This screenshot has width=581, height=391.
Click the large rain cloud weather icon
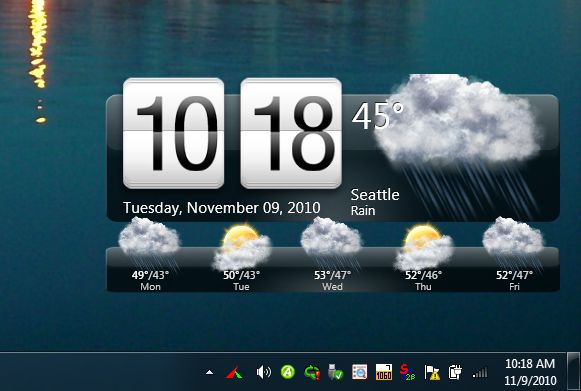click(x=458, y=145)
